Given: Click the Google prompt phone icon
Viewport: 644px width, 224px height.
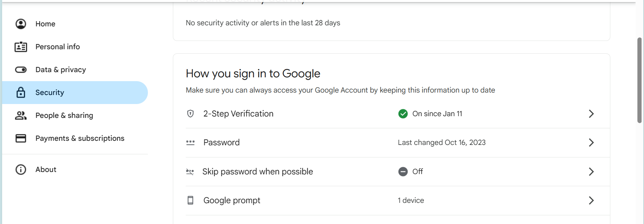Looking at the screenshot, I should pos(190,200).
